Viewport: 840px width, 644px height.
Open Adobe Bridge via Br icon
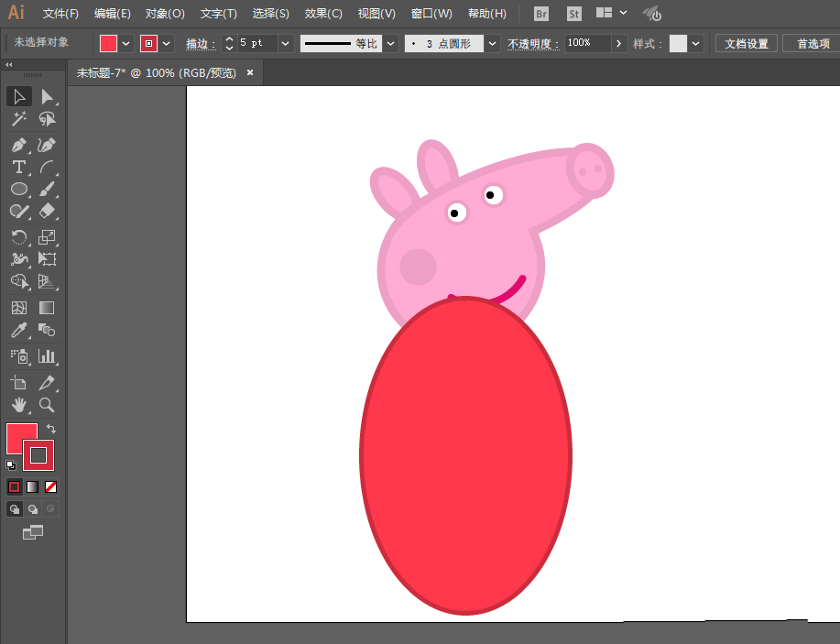click(x=541, y=14)
